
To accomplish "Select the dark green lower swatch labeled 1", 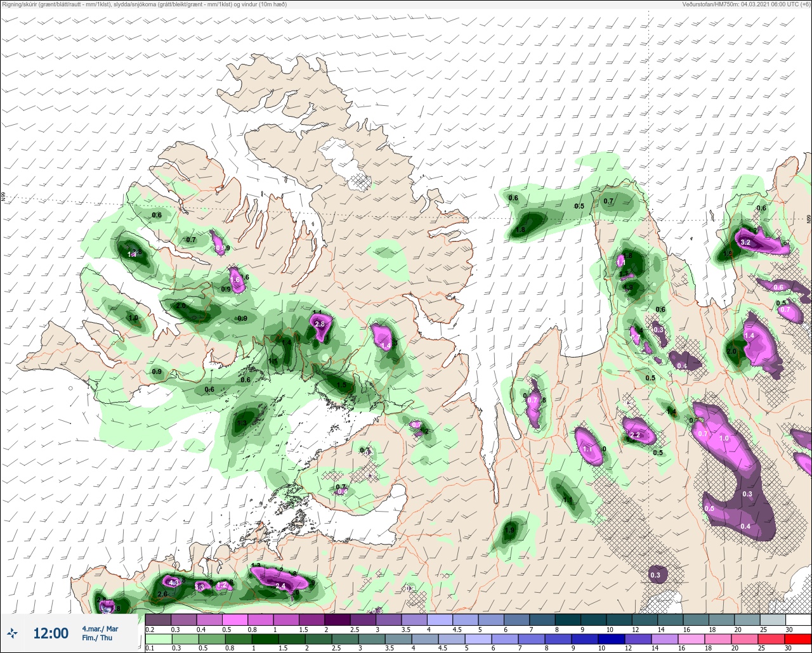I will click(265, 639).
